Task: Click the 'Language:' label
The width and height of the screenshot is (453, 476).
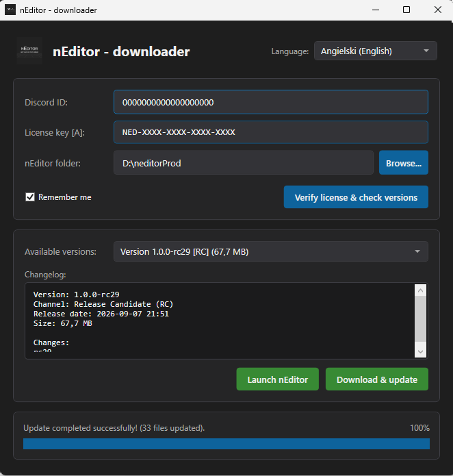Action: 290,51
